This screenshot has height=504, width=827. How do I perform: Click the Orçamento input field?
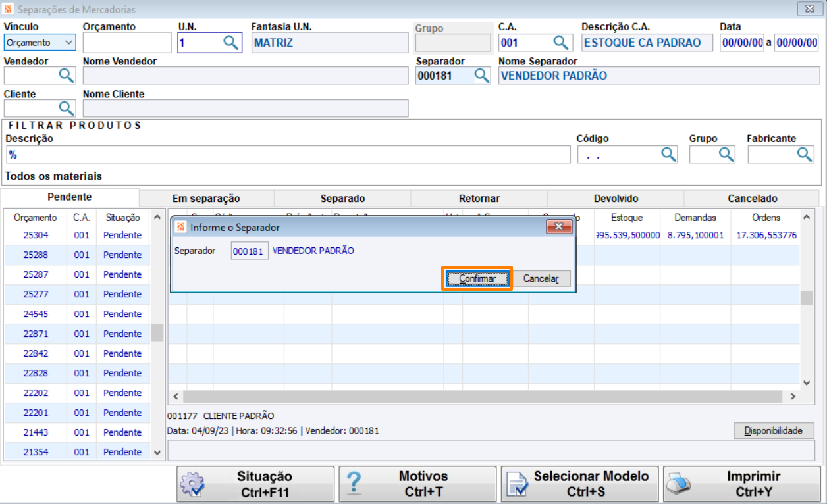click(x=127, y=43)
